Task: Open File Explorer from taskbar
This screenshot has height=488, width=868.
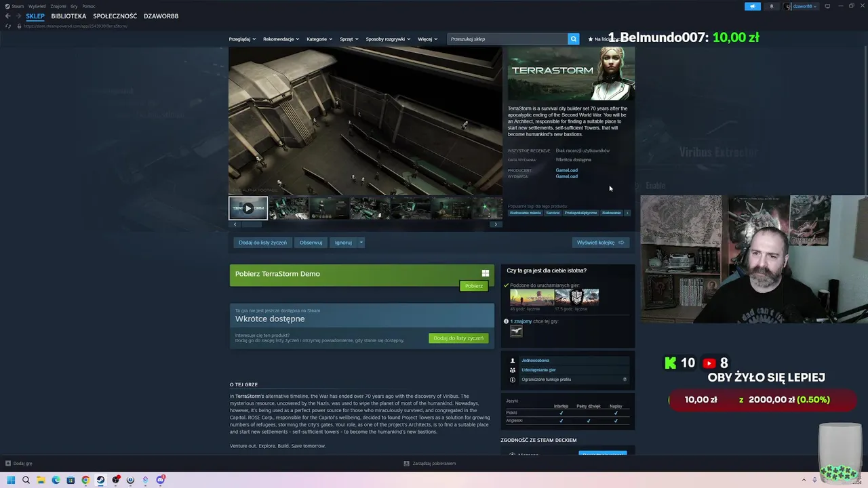Action: click(41, 480)
